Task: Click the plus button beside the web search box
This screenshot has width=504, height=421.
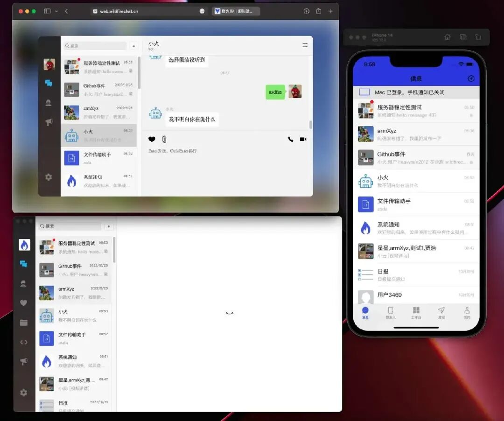Action: (x=134, y=46)
